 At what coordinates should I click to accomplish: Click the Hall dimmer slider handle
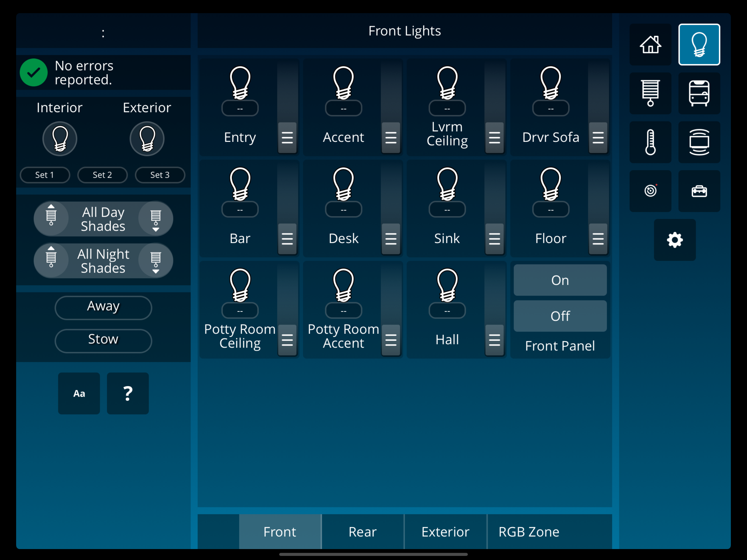pyautogui.click(x=494, y=340)
